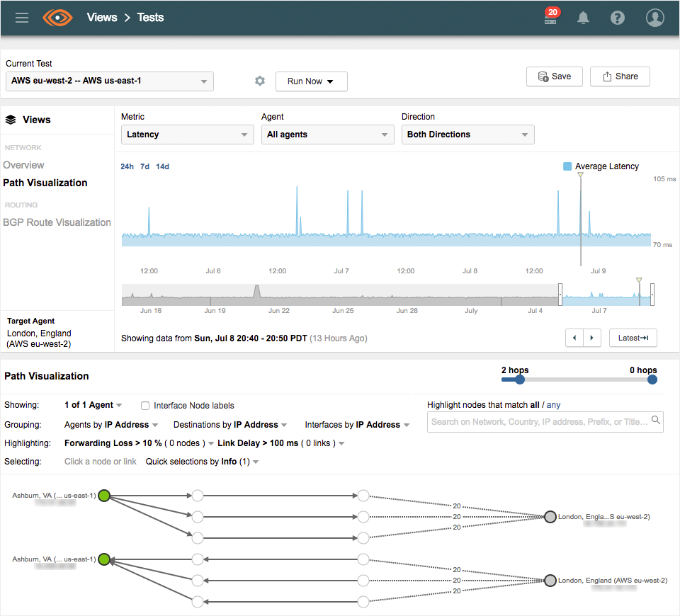Click the test settings gear icon

pos(260,81)
